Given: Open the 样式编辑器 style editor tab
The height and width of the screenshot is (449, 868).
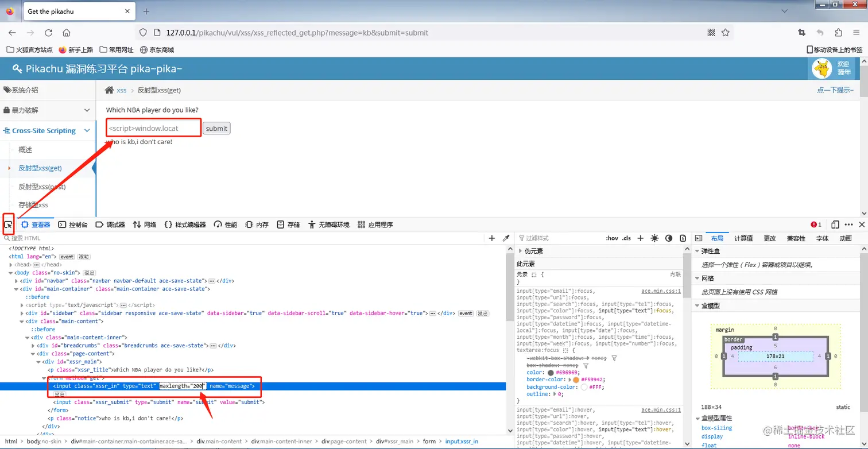Looking at the screenshot, I should click(x=185, y=225).
